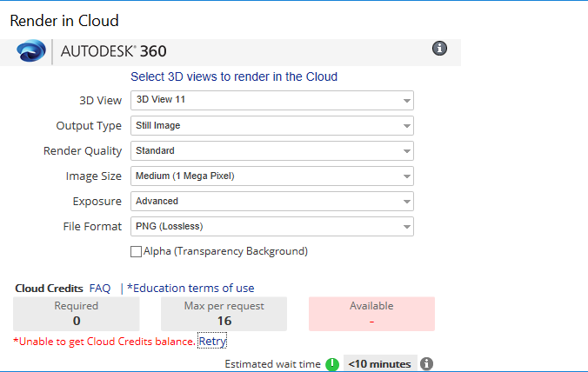Viewport: 588px width, 372px height.
Task: Click the 'Render in Cloud' title
Action: 64,21
